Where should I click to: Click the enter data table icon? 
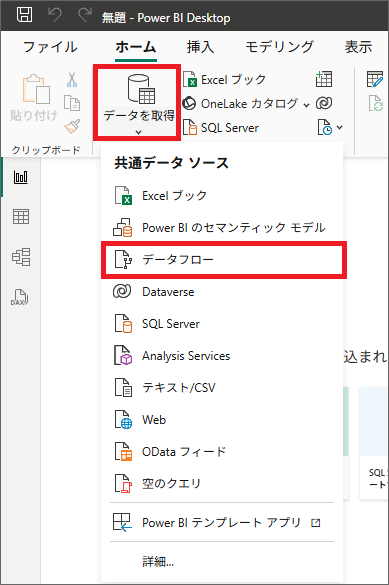(x=324, y=79)
